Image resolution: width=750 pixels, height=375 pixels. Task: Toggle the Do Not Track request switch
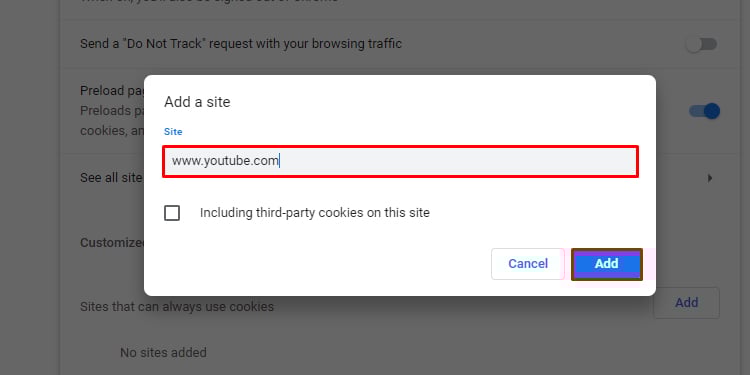tap(701, 44)
